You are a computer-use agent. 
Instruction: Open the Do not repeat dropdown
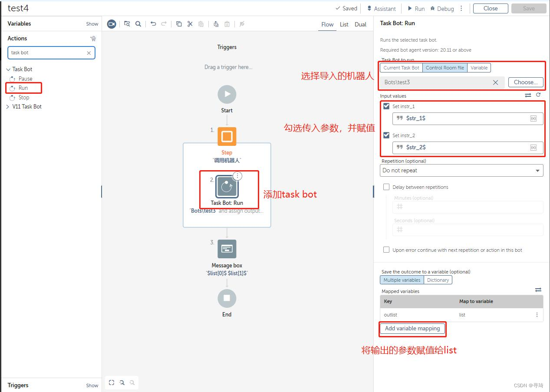tap(461, 170)
